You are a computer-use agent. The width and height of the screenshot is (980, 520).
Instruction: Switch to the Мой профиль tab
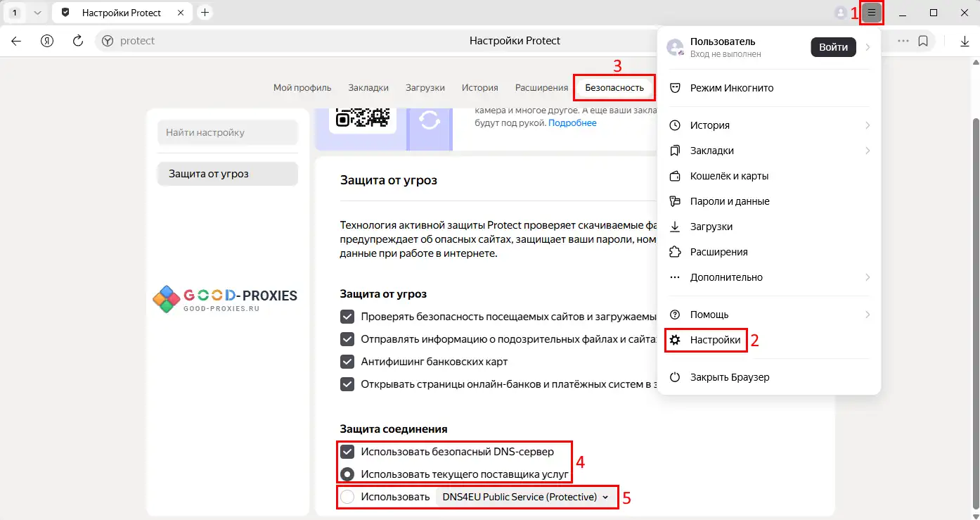click(302, 88)
